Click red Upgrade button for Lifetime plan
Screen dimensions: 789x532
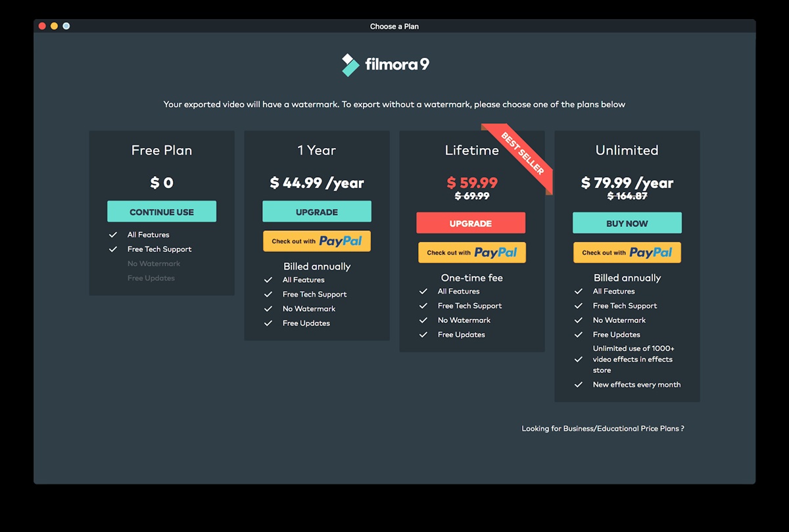pyautogui.click(x=471, y=223)
